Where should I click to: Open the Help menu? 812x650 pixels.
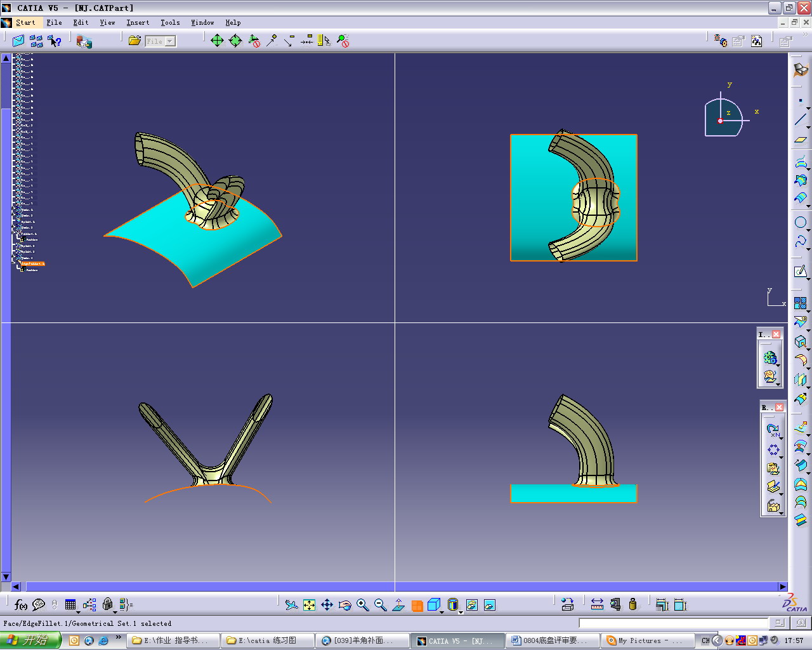point(233,22)
